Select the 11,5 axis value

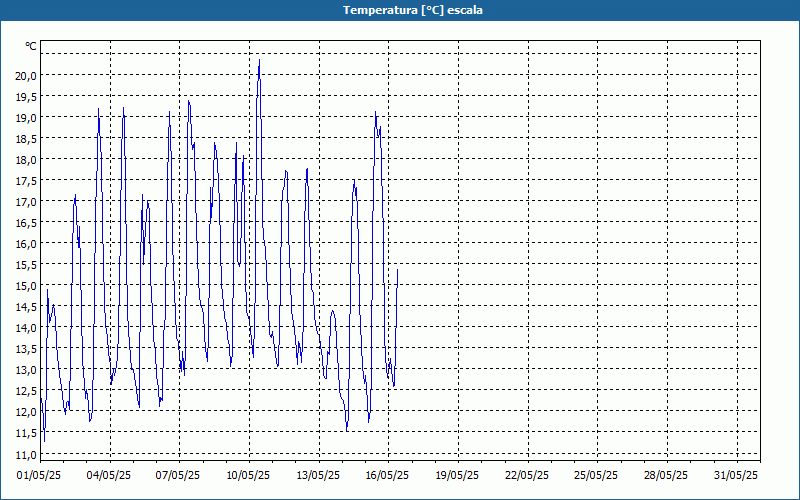27,433
